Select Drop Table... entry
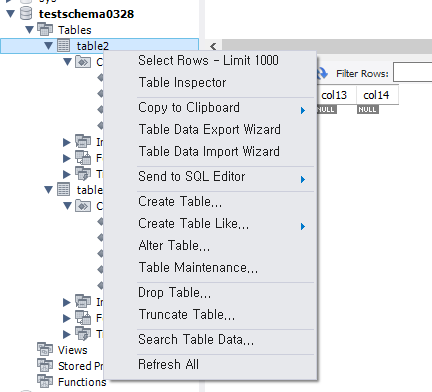Screen dimensions: 432x392 pyautogui.click(x=174, y=292)
